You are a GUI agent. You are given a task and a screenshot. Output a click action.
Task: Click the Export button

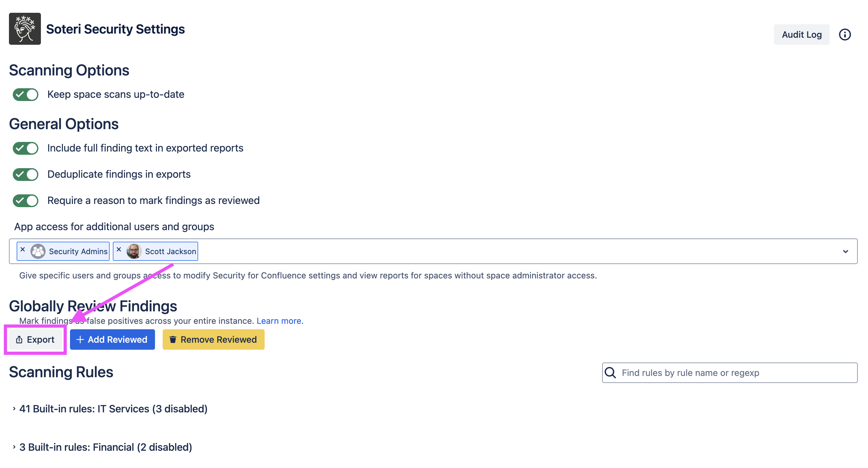[35, 339]
